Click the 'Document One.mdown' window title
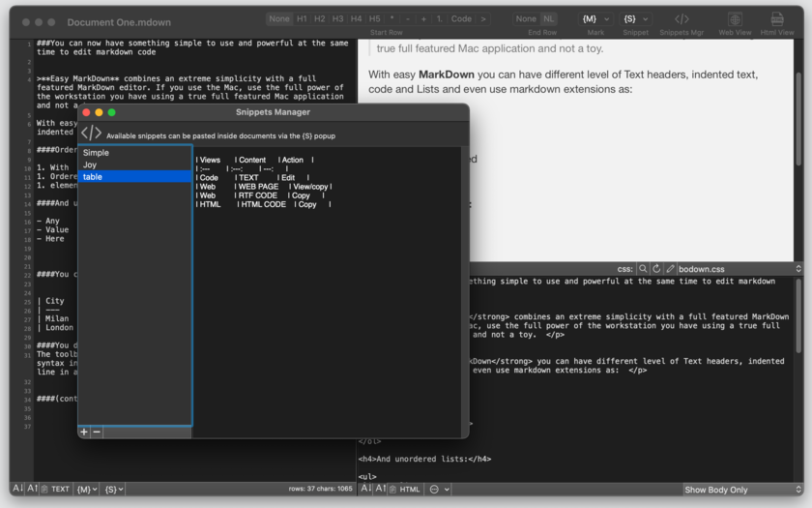 [x=119, y=22]
